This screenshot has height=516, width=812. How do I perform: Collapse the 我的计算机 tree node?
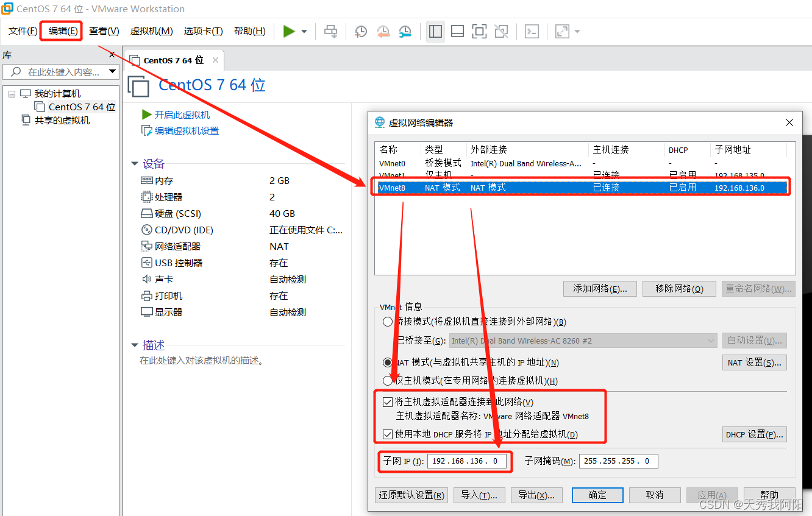coord(12,94)
